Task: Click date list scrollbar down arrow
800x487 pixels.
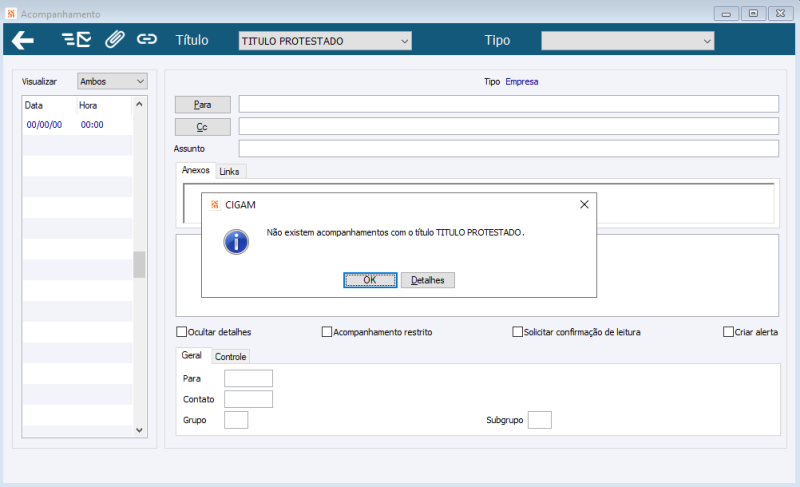Action: pos(139,430)
